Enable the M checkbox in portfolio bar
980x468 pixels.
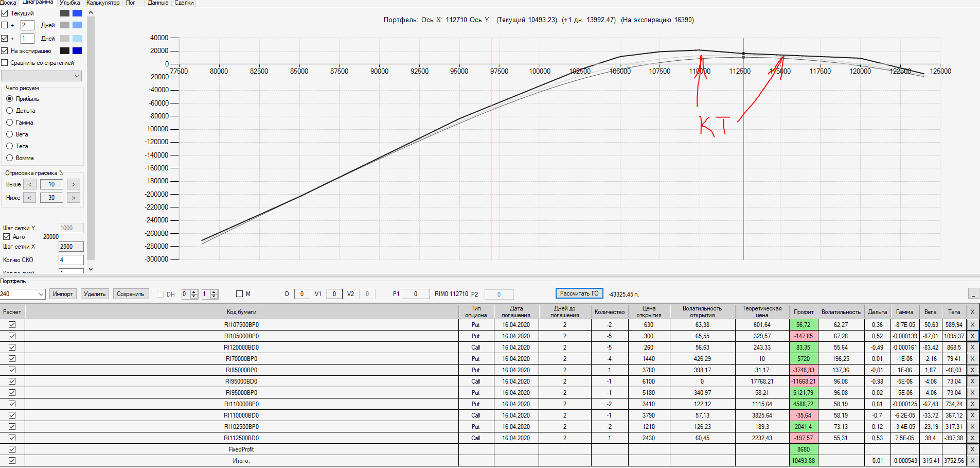tap(239, 294)
